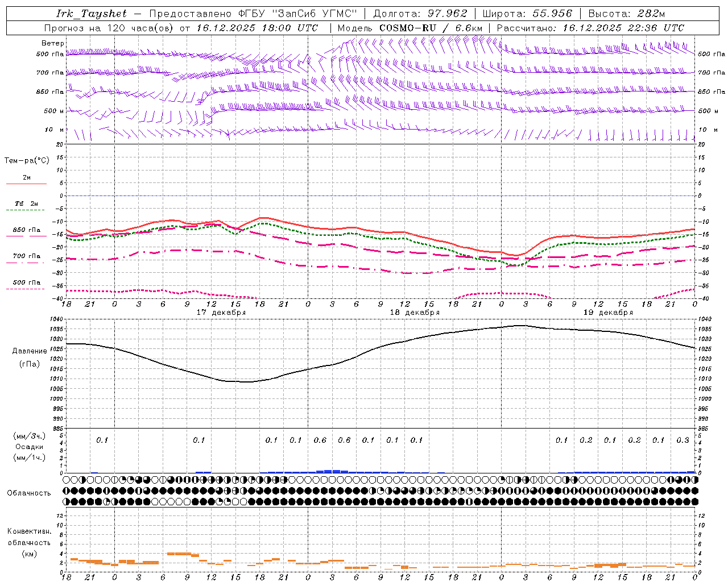Click the -40 value on right temperature axis
Viewport: 728px width, 582px height.
point(704,299)
